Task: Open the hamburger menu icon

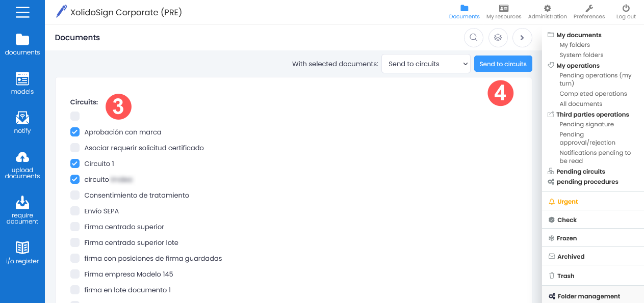Action: [22, 12]
